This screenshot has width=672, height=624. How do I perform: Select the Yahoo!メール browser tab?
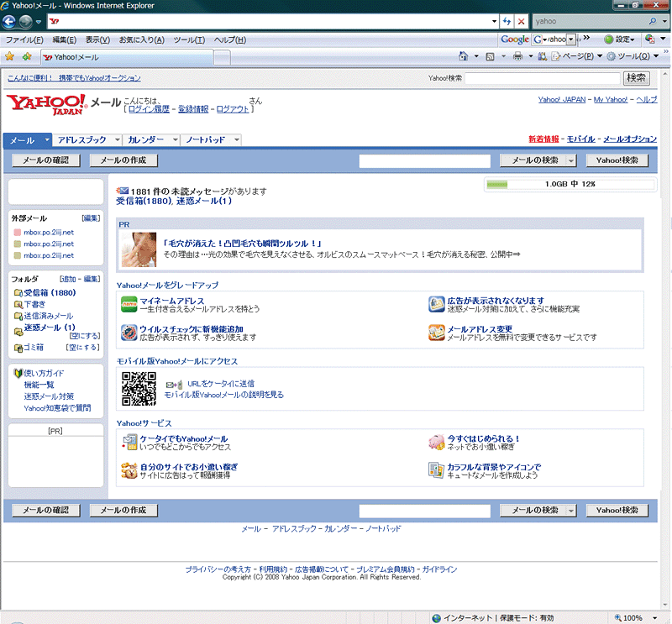pos(127,57)
